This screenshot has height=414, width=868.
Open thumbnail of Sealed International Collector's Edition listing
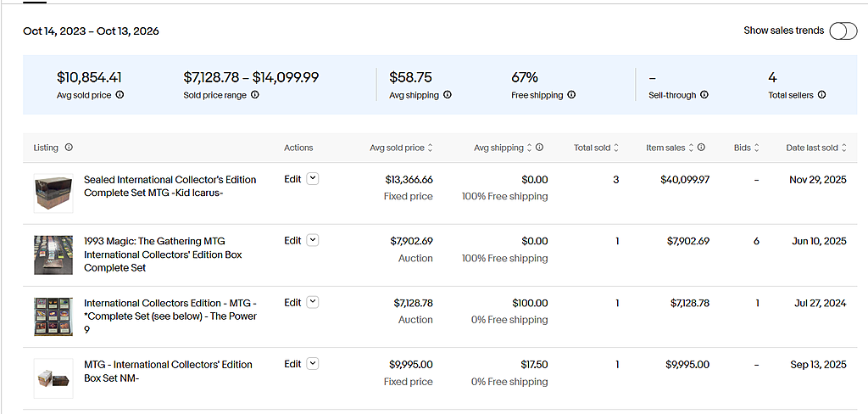click(x=53, y=193)
